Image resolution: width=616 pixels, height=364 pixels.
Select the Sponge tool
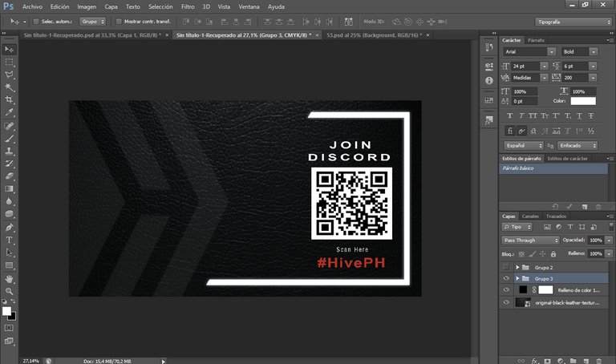[9, 214]
